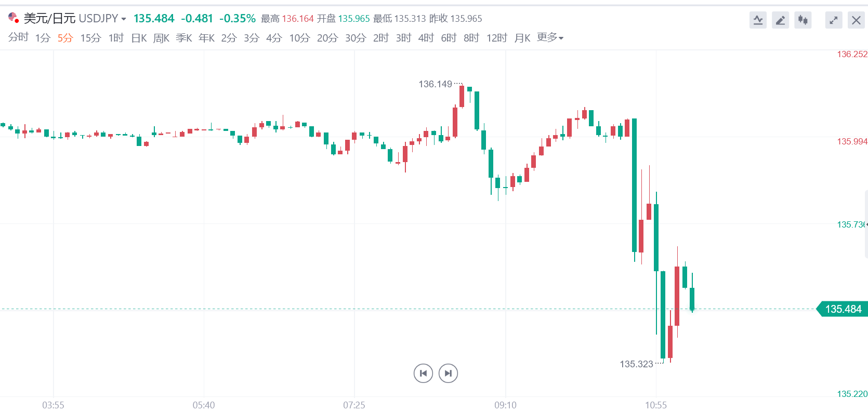Viewport: 868px width, 412px height.
Task: Open the indicators chart icon
Action: tap(758, 20)
